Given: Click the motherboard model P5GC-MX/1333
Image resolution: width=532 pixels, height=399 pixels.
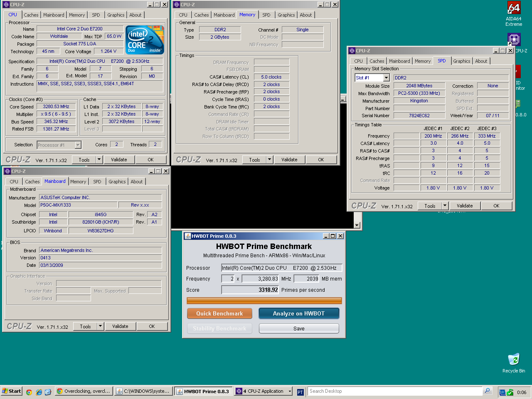Looking at the screenshot, I should pos(78,205).
